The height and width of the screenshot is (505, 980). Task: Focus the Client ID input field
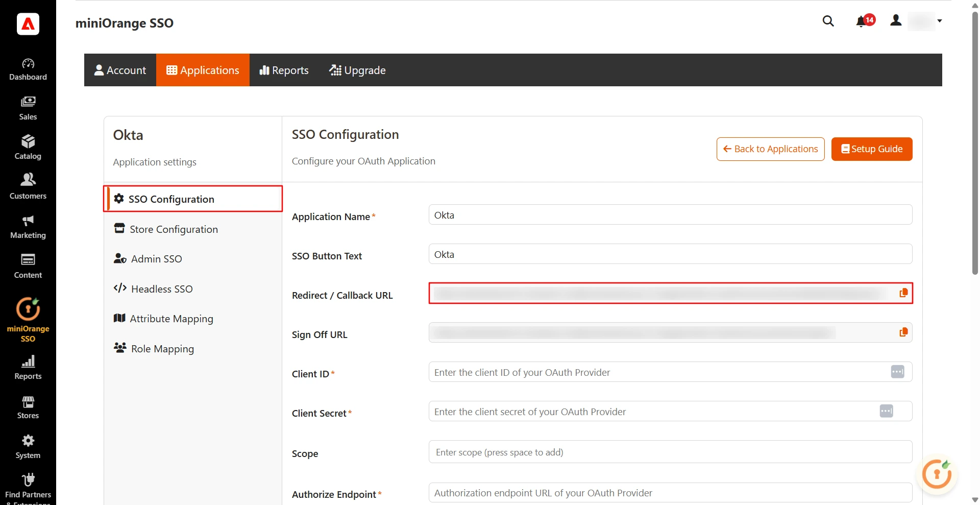[670, 372]
